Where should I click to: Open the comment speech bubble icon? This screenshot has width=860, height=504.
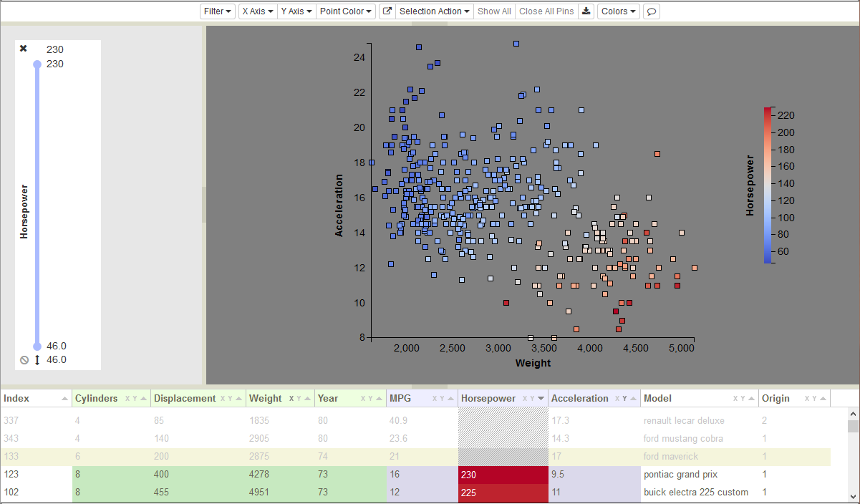coord(651,11)
